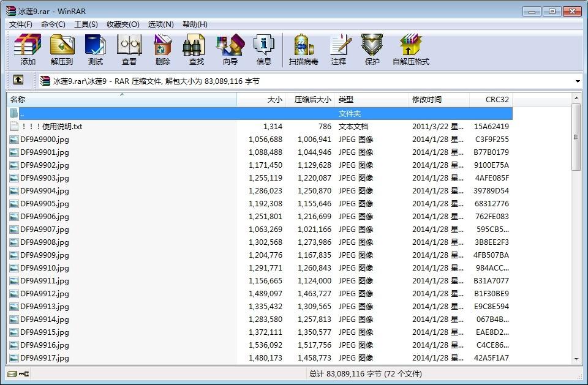Click the 自解压格式 (SFX) icon
588x385 pixels.
[410, 49]
